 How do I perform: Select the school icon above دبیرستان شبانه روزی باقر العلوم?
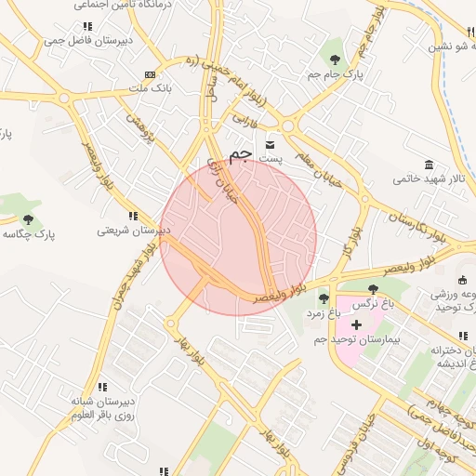tap(102, 387)
